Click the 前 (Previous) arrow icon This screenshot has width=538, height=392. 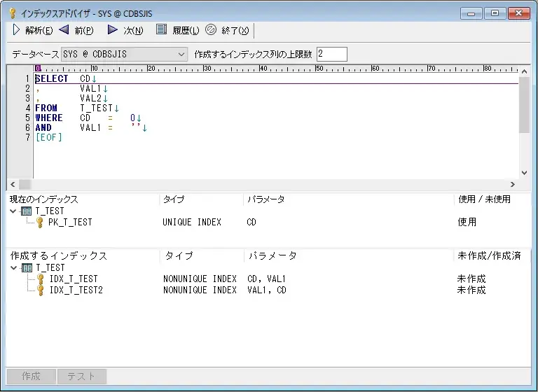coord(64,30)
